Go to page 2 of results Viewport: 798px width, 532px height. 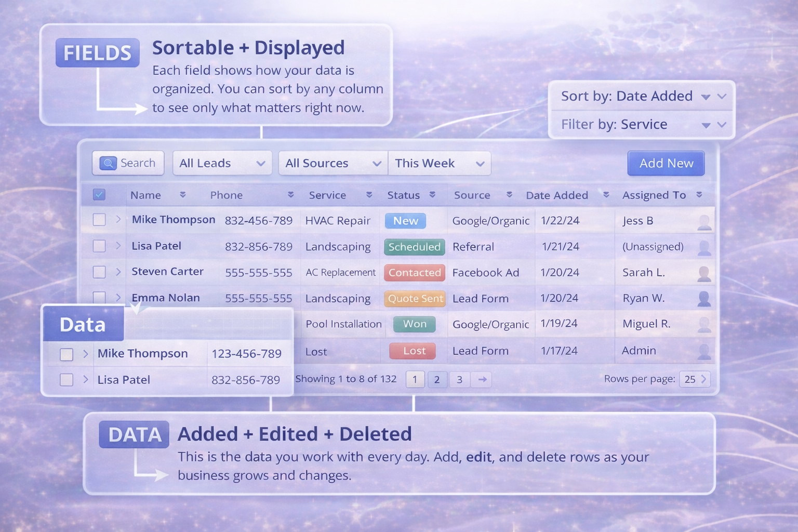tap(437, 379)
